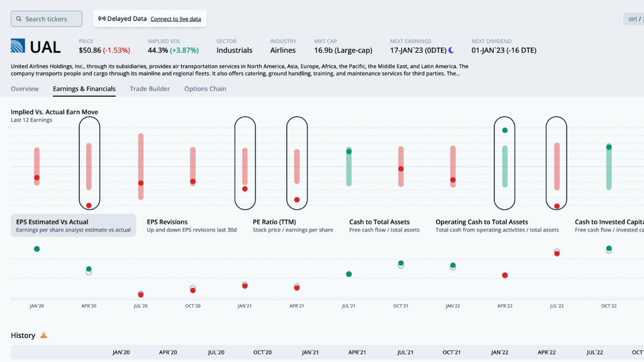Show the Cash to Total Assets metric
644x362 pixels.
click(384, 226)
